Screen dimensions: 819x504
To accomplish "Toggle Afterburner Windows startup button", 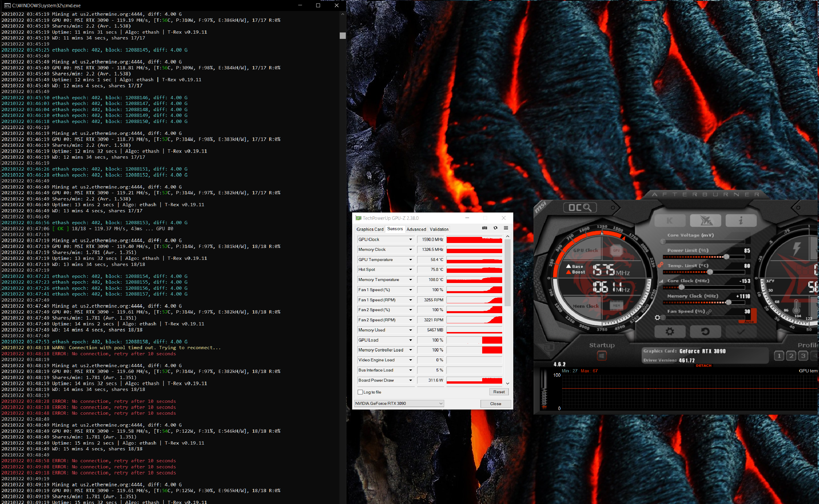I will click(602, 356).
